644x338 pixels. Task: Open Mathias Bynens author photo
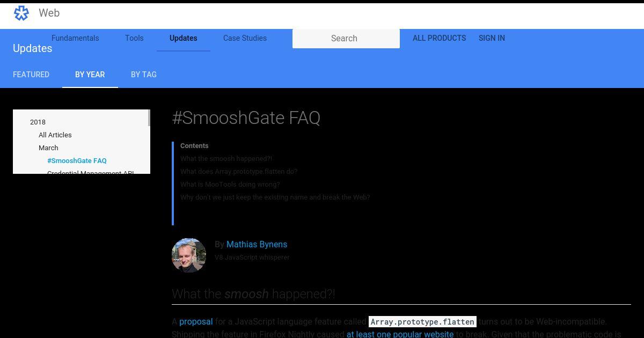189,255
